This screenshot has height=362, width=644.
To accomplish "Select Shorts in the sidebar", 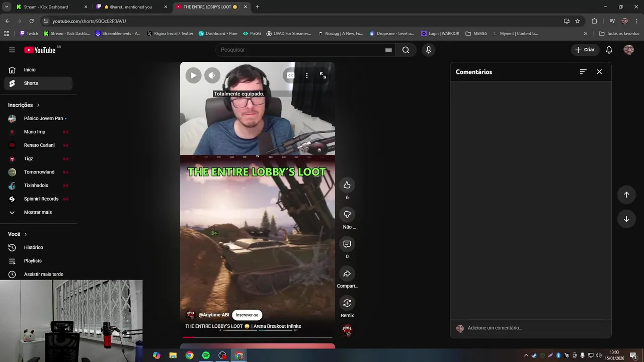I will point(38,83).
